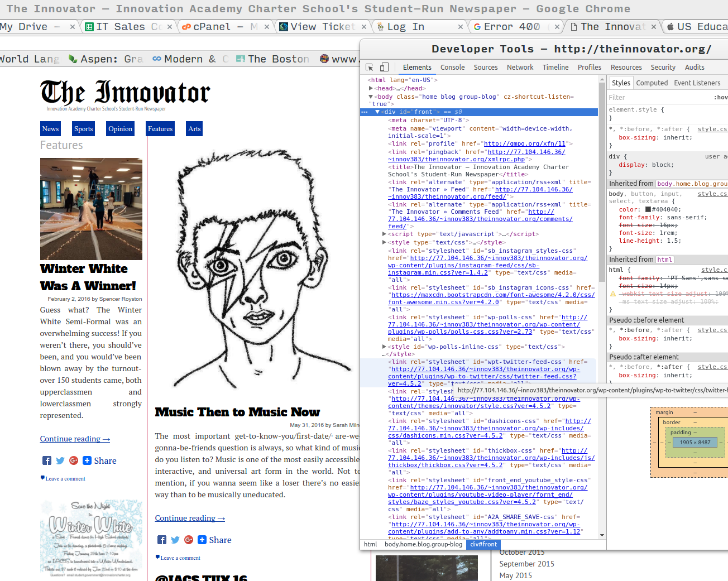Share Winter White article on Google Plus

[x=74, y=460]
